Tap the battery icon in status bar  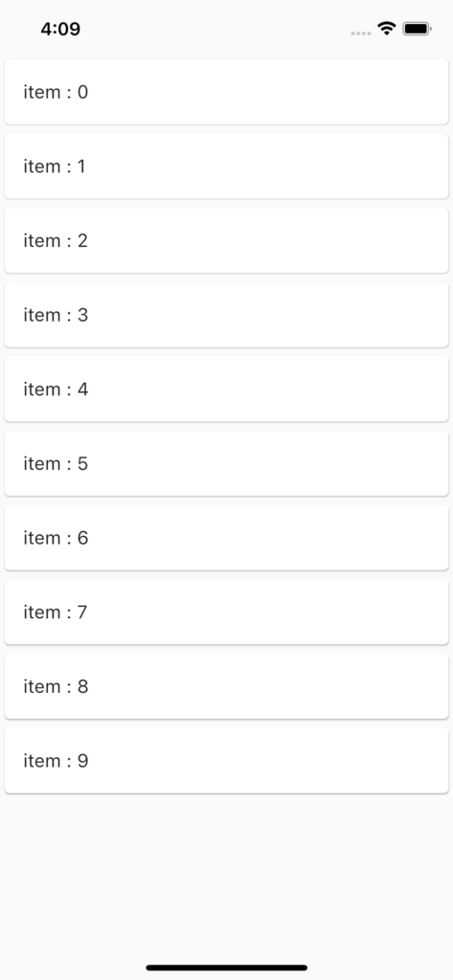pyautogui.click(x=417, y=29)
